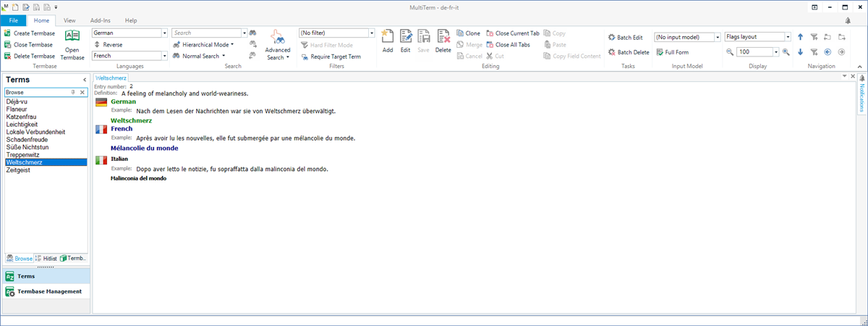Select the Termbase tab at the panel bottom
The image size is (868, 326).
[x=74, y=258]
